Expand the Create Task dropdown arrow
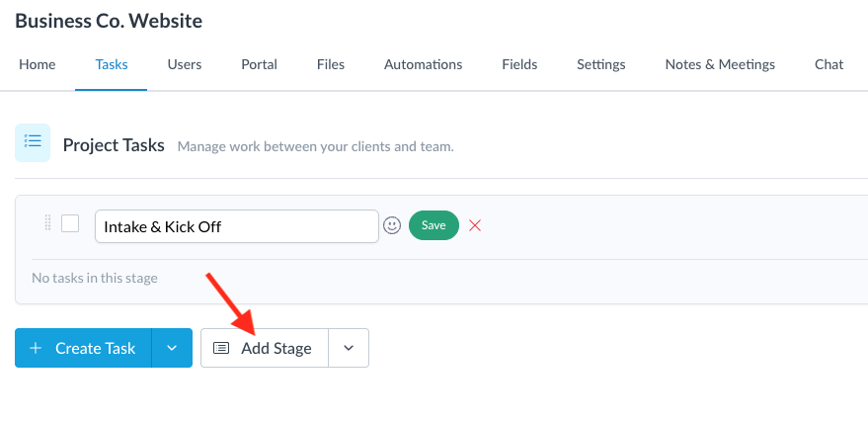Image resolution: width=868 pixels, height=423 pixels. click(x=172, y=348)
